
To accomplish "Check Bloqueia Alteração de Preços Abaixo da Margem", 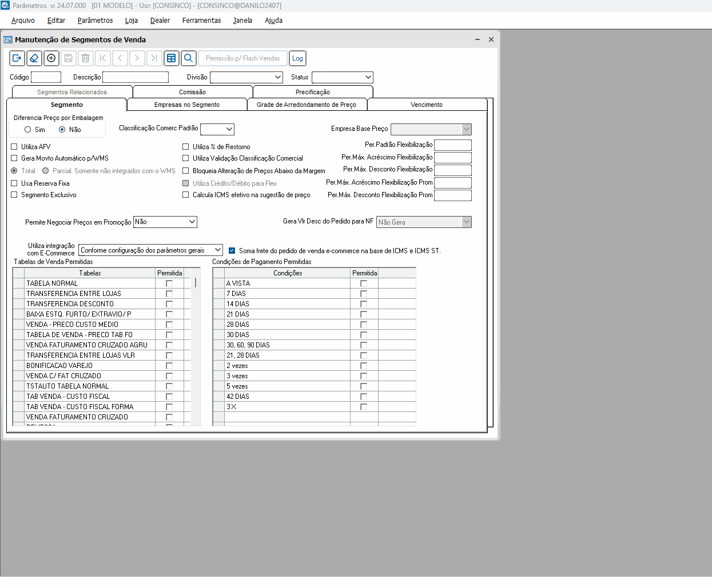I will pos(185,171).
